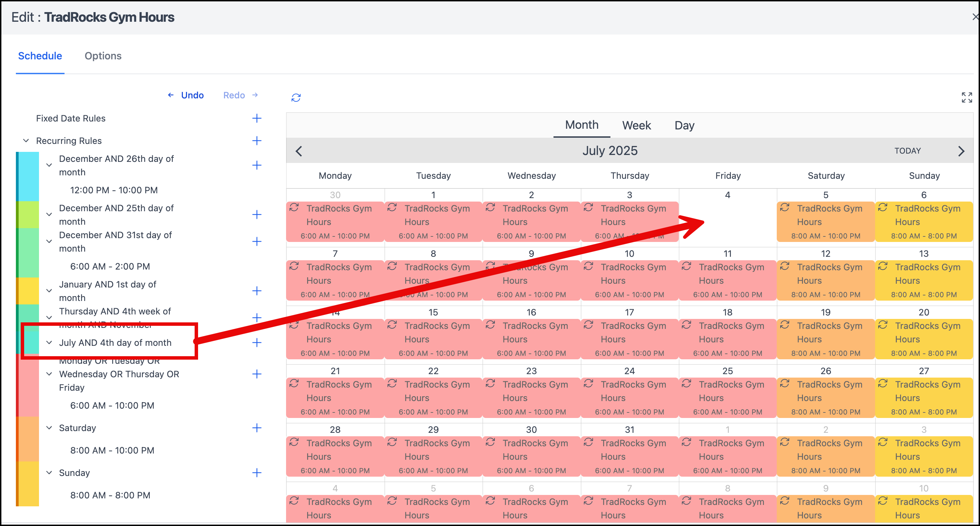
Task: Click cyan color bar for December 26th rule
Action: click(27, 177)
